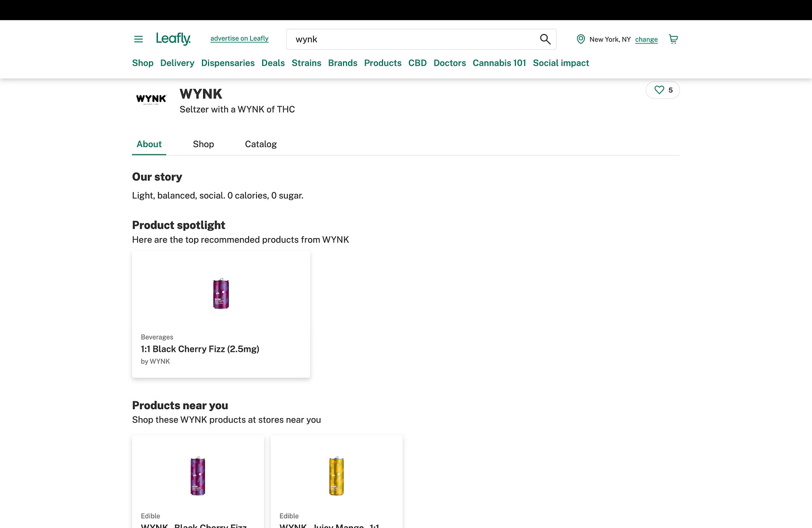Open the CBD nav item

tap(418, 63)
